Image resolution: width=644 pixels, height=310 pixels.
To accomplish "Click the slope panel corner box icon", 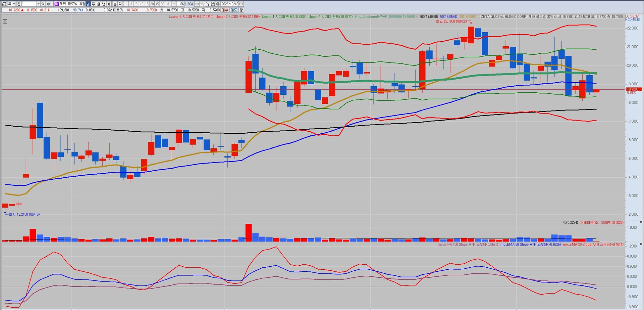I will pyautogui.click(x=641, y=244).
